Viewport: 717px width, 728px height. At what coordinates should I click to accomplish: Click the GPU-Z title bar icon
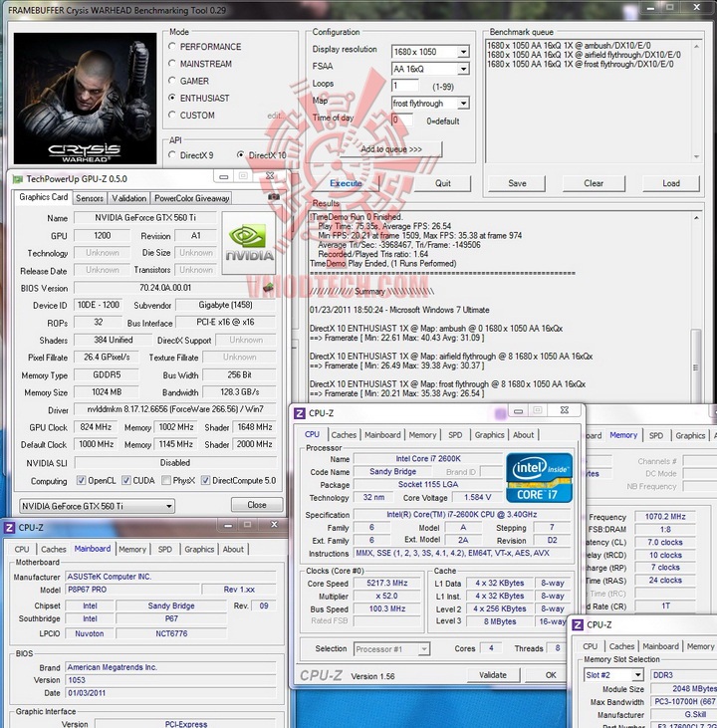tap(17, 179)
